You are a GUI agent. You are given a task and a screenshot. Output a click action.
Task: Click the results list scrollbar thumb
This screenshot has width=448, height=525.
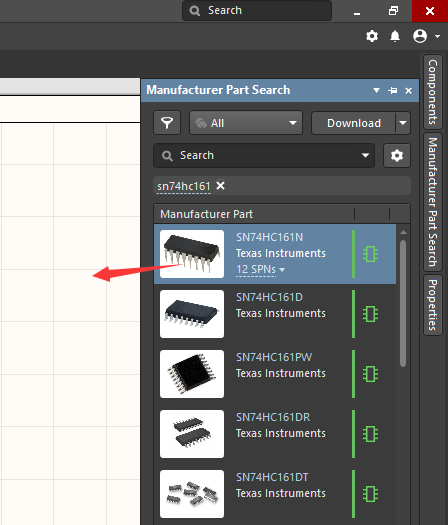[x=403, y=303]
